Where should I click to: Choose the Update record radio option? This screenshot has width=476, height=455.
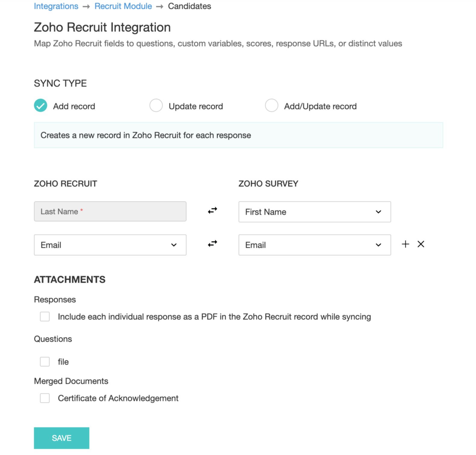[156, 106]
